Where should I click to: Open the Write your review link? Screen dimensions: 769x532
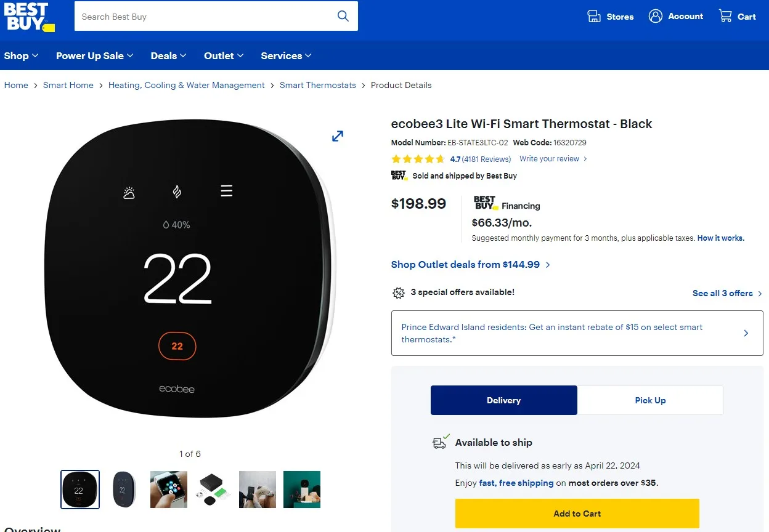pyautogui.click(x=549, y=159)
